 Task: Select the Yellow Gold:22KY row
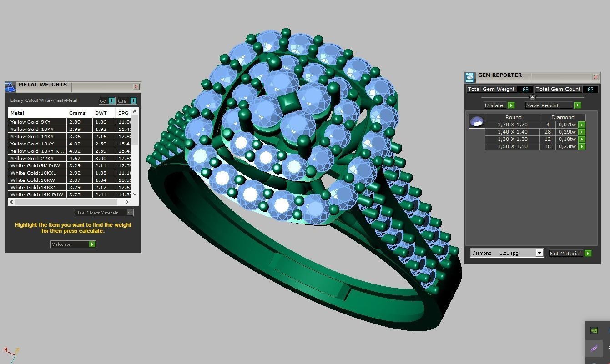pyautogui.click(x=70, y=158)
